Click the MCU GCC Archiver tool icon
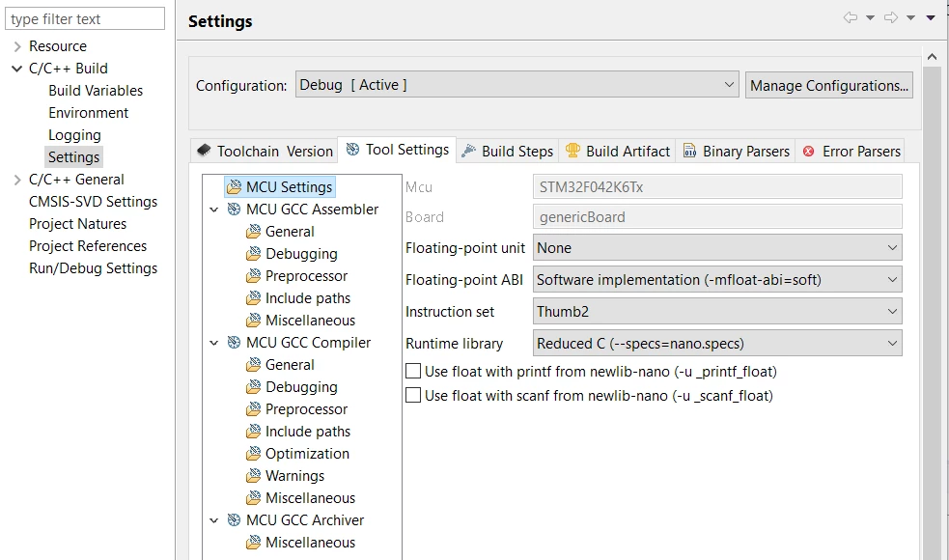The width and height of the screenshot is (949, 560). [x=234, y=520]
